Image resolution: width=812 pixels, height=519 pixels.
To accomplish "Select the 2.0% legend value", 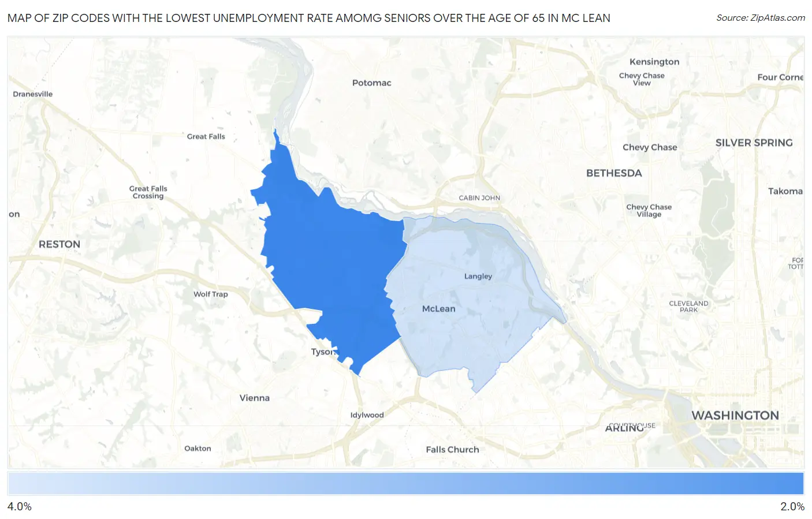I will coord(792,506).
